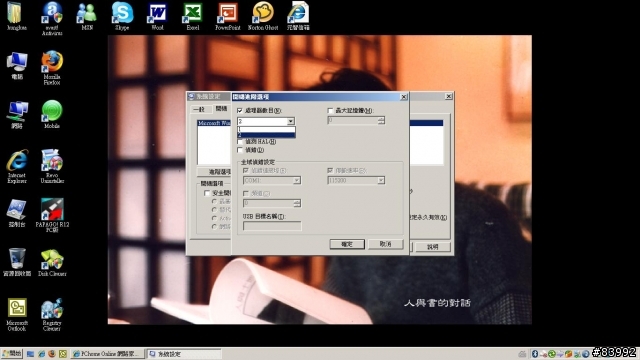The width and height of the screenshot is (640, 360).
Task: Open the Revo Uninstaller desktop icon
Action: click(52, 166)
